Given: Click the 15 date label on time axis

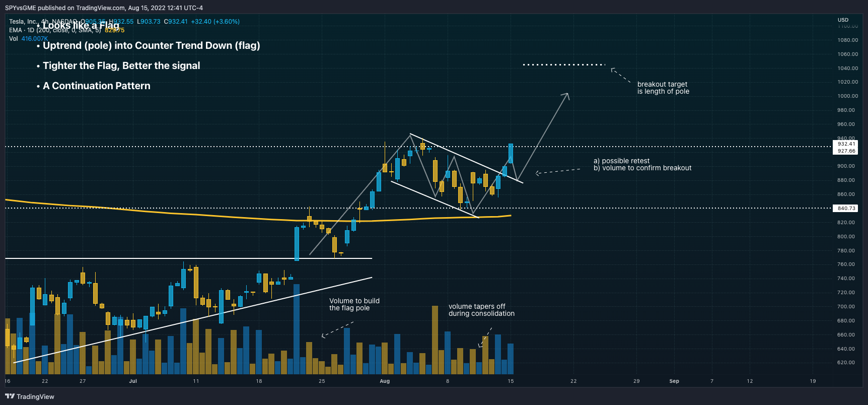Looking at the screenshot, I should (511, 381).
